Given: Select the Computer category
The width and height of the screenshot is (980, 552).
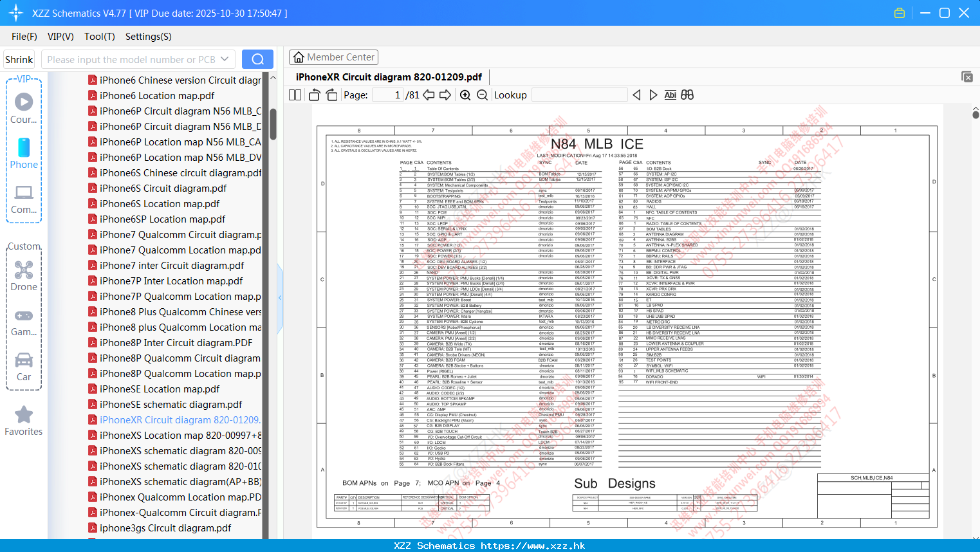Looking at the screenshot, I should point(24,199).
